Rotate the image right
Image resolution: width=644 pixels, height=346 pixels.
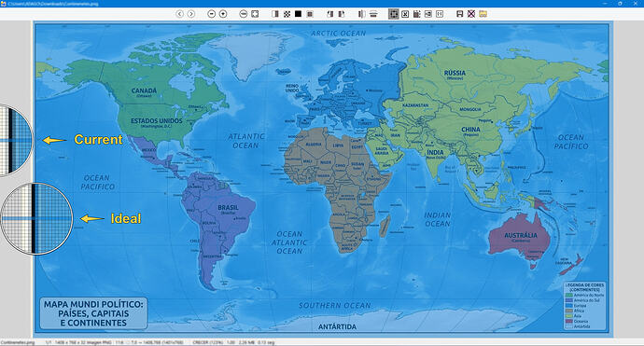(342, 14)
